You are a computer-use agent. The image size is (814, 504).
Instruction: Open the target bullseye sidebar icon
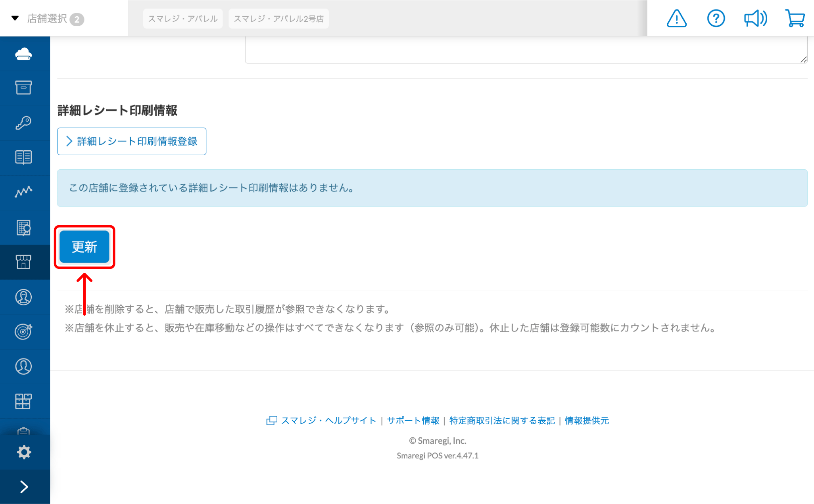pos(24,332)
